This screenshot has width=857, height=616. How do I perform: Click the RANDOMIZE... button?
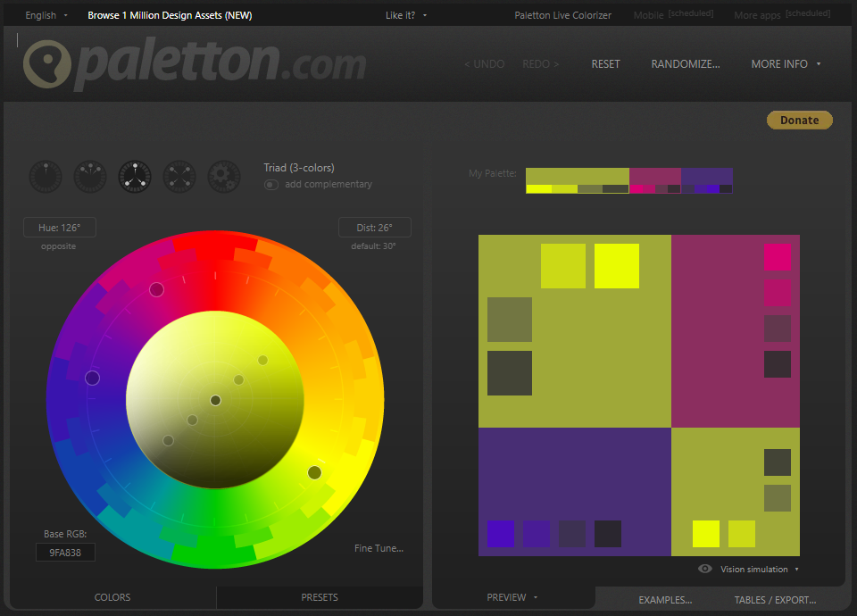(x=686, y=64)
